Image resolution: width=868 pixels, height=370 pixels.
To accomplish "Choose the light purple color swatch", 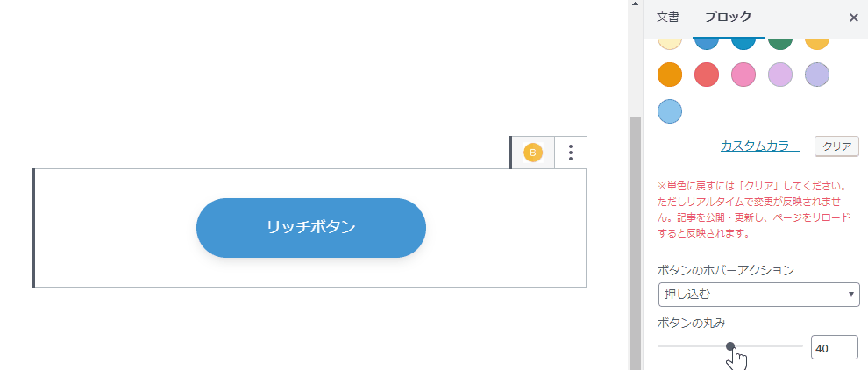I will tap(780, 75).
